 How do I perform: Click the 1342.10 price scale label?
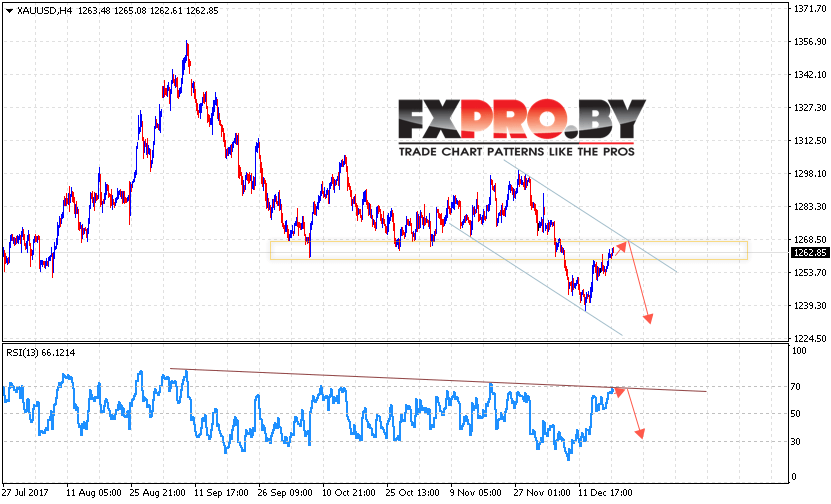click(x=809, y=75)
